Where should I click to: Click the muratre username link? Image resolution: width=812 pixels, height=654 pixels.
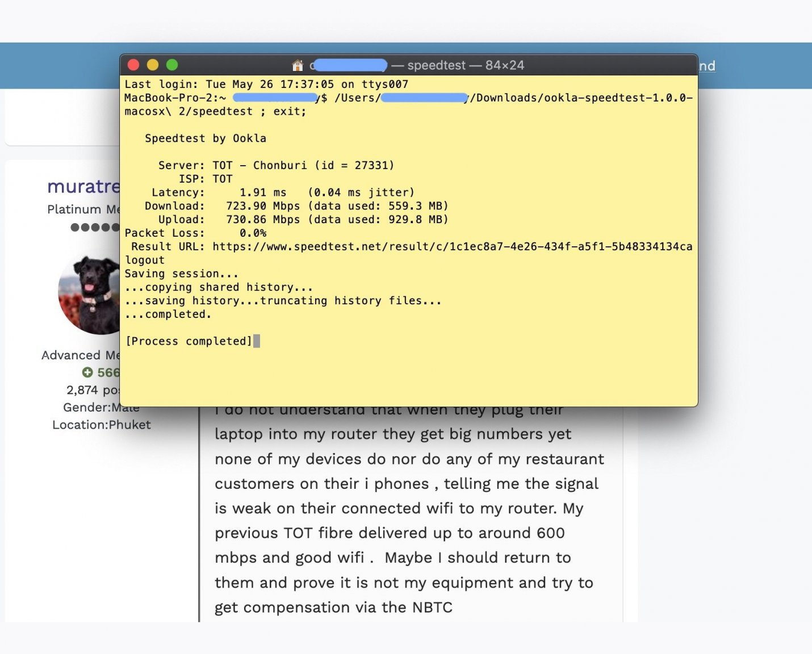[83, 187]
